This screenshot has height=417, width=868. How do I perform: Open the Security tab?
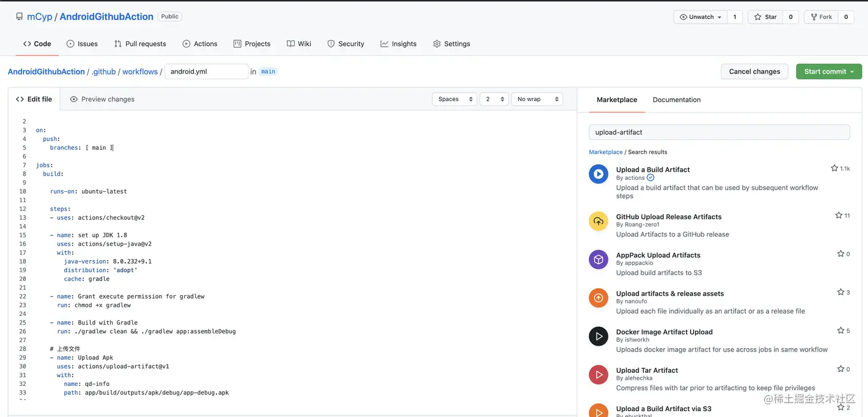click(346, 44)
